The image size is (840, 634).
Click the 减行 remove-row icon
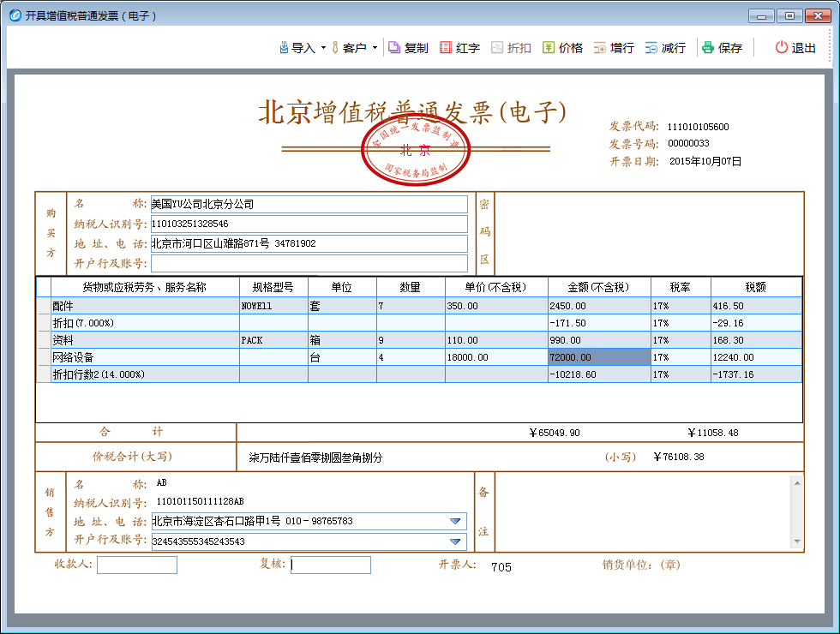coord(651,48)
